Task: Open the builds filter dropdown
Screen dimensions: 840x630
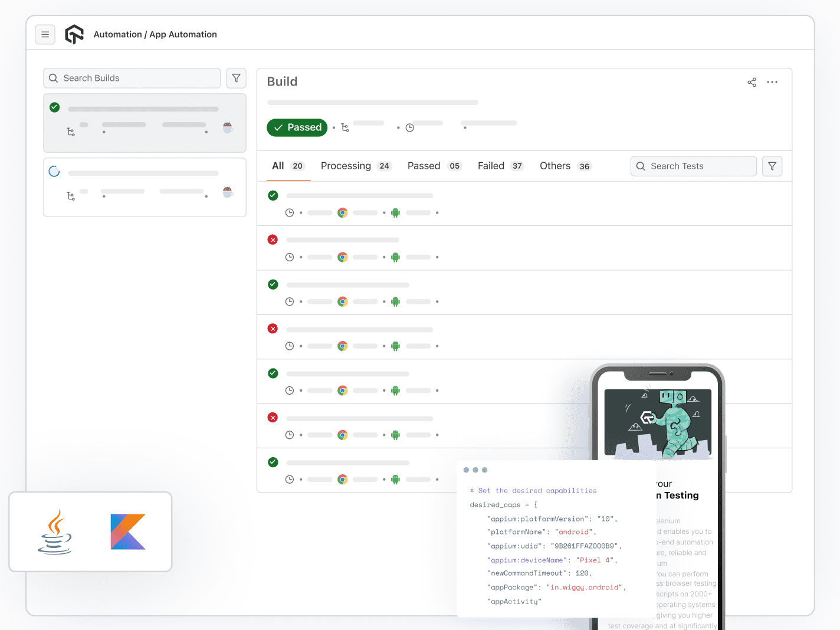Action: [x=236, y=78]
